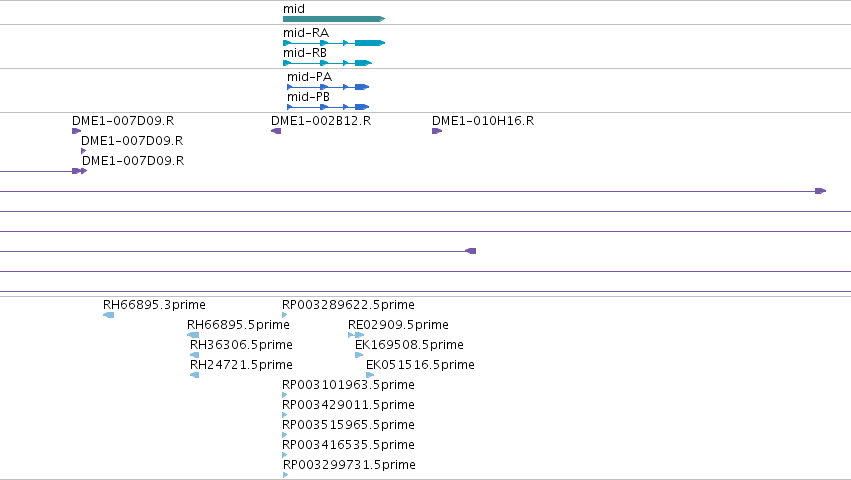This screenshot has height=480, width=851.
Task: Open the mid-RB transcript label
Action: (304, 53)
